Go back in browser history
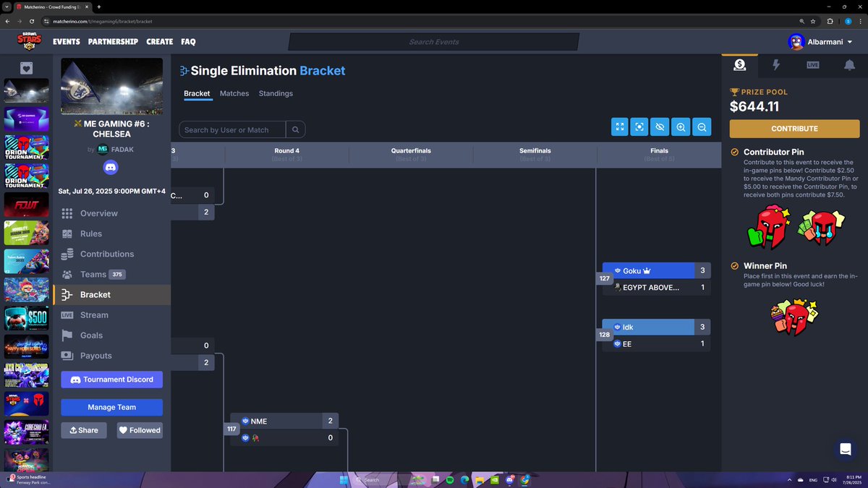868x488 pixels. pyautogui.click(x=7, y=22)
